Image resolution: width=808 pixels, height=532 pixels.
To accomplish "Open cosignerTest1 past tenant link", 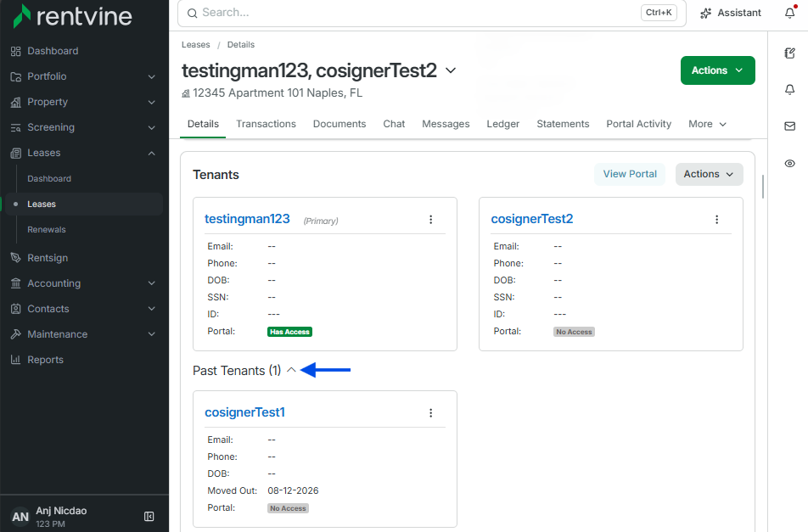I will pyautogui.click(x=244, y=412).
